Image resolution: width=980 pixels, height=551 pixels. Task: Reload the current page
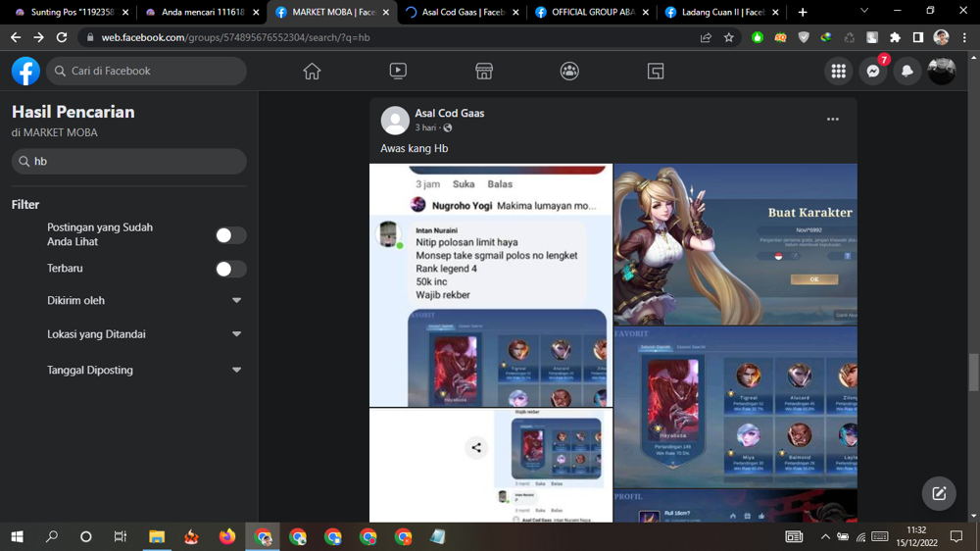(61, 37)
